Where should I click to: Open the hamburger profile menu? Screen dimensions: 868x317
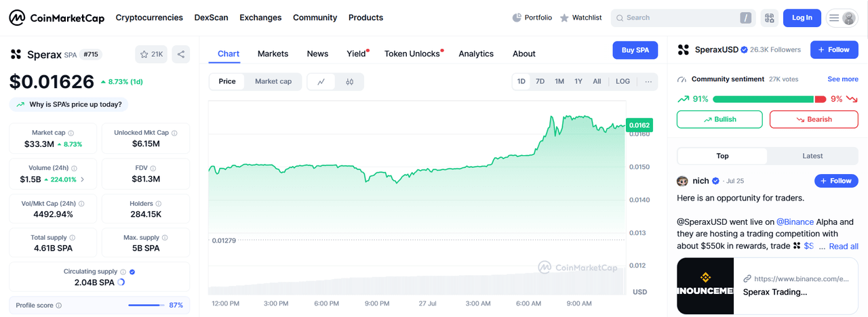click(x=842, y=18)
